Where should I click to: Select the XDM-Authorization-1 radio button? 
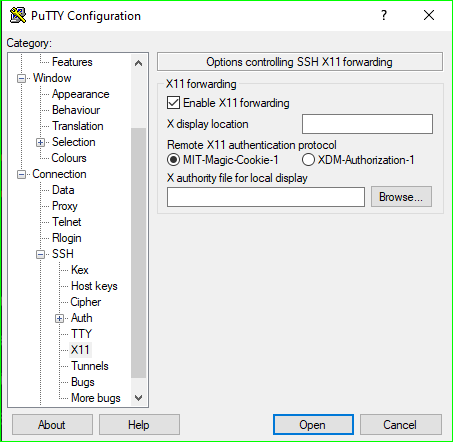308,160
